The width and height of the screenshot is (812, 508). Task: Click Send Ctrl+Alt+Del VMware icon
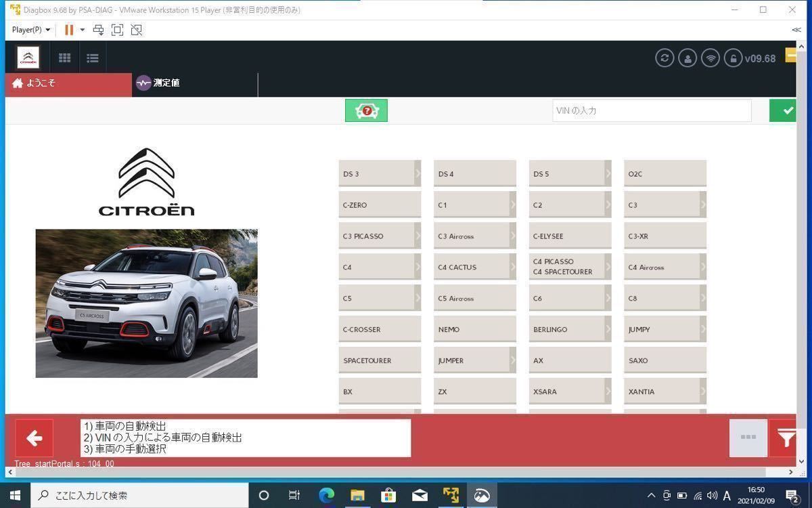[x=98, y=30]
